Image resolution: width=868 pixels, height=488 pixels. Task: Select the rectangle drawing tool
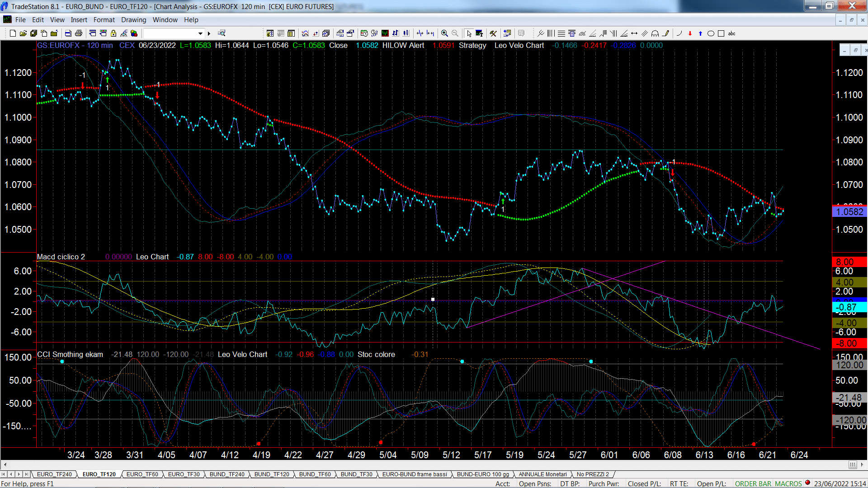(721, 33)
